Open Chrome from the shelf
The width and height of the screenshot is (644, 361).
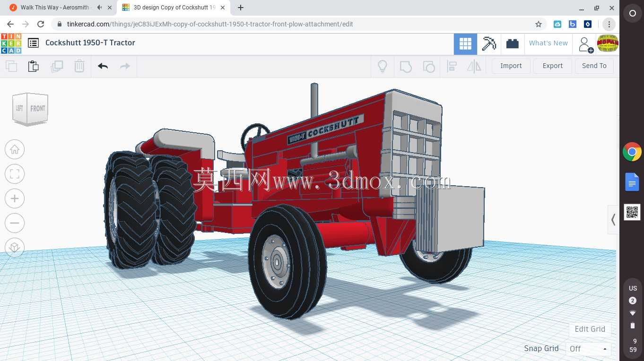pyautogui.click(x=632, y=152)
